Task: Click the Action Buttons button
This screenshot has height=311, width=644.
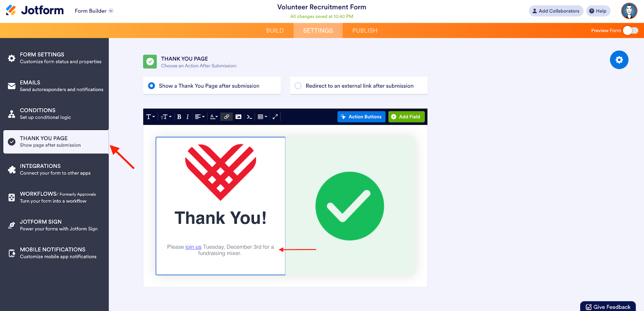Action: 361,117
